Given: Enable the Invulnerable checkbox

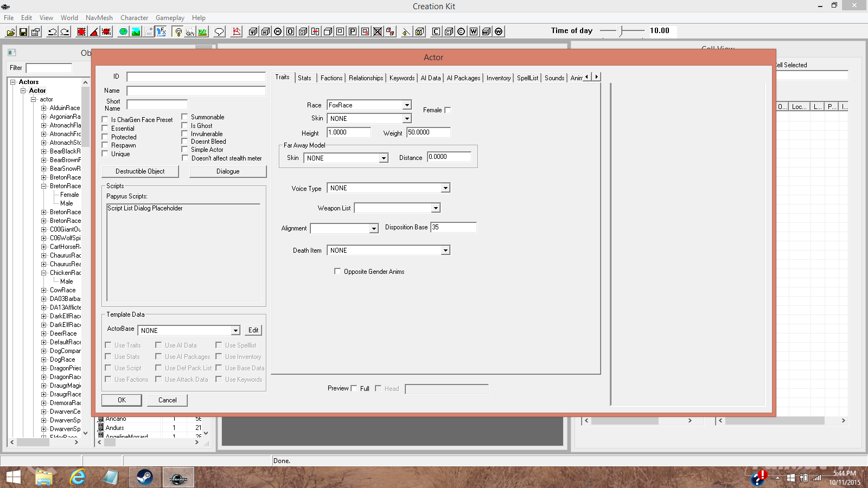Looking at the screenshot, I should (x=185, y=133).
